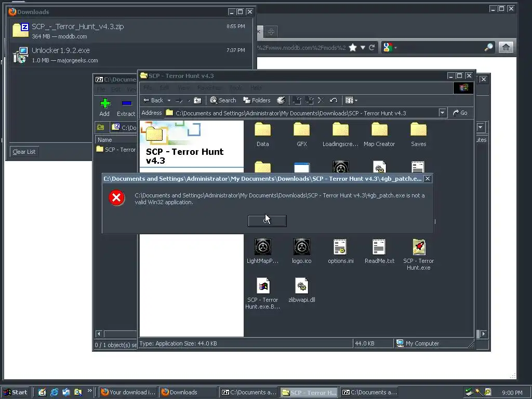
Task: Click the Go button beside Address bar
Action: point(460,113)
